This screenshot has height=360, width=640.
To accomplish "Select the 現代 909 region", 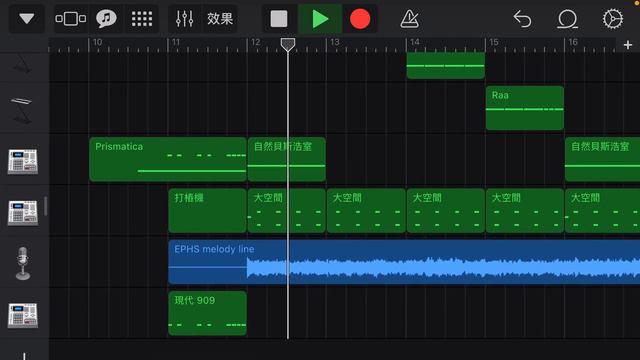I will click(207, 313).
